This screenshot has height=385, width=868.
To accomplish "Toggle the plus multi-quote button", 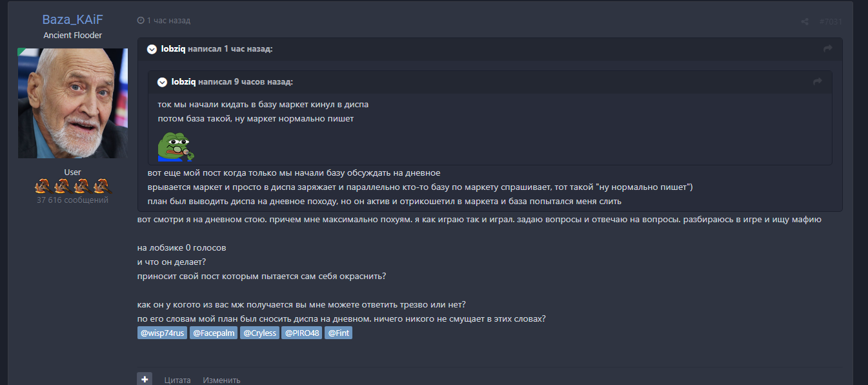I will point(145,379).
